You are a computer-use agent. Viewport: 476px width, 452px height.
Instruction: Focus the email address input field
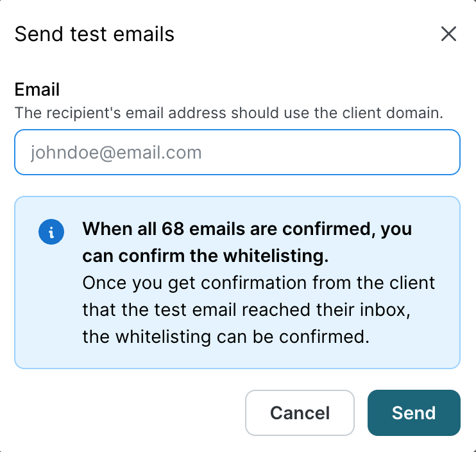[237, 153]
